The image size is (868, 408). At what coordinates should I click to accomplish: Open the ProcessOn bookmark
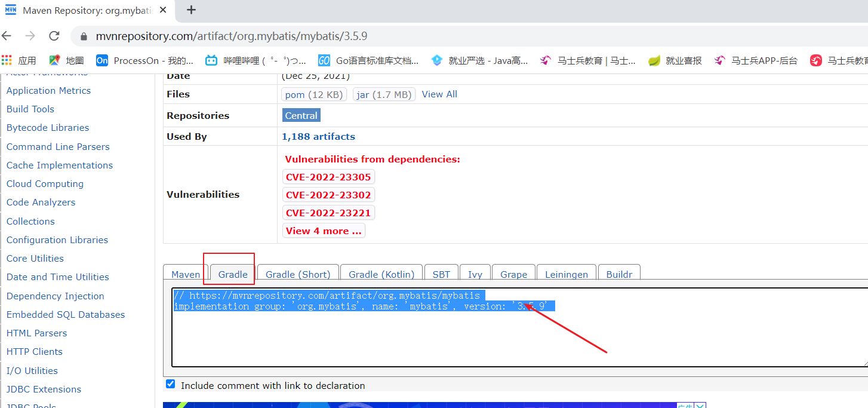click(145, 60)
